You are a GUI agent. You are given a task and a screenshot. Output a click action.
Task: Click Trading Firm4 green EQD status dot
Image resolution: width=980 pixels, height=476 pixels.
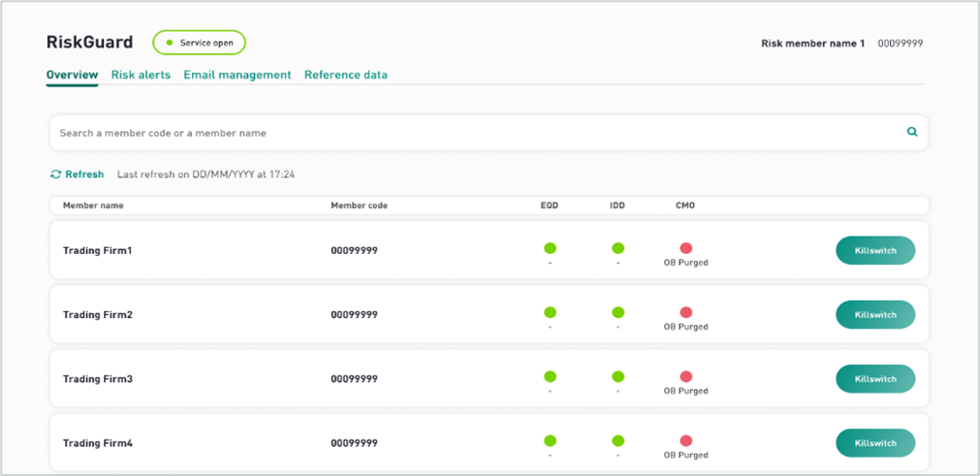(550, 441)
